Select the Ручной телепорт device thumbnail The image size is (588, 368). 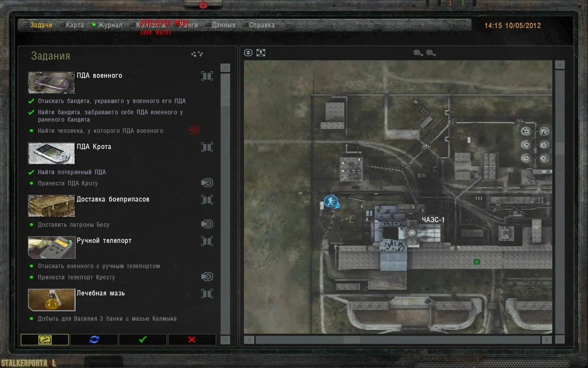coord(51,247)
